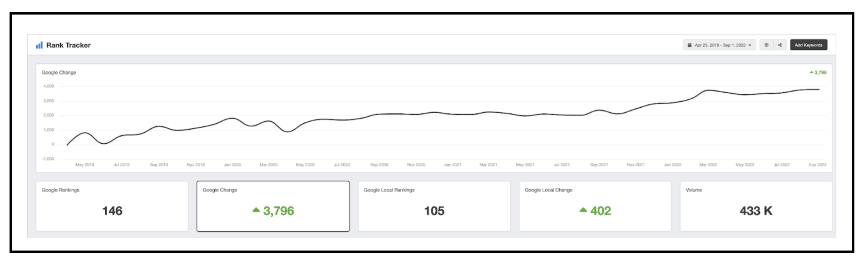Click the green up arrow beside 3,796 card value
868x271 pixels.
point(256,210)
